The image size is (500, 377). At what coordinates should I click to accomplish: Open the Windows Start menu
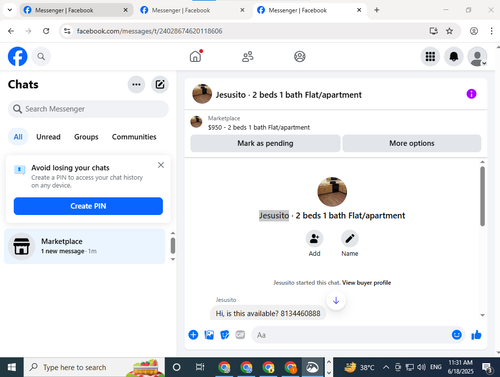pos(12,367)
